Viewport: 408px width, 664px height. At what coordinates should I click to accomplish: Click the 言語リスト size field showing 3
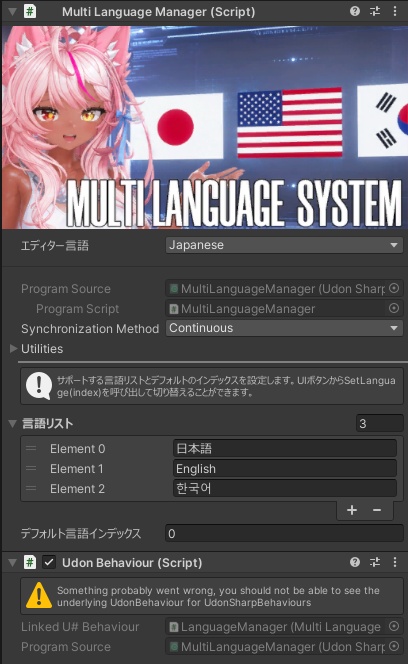[x=380, y=423]
